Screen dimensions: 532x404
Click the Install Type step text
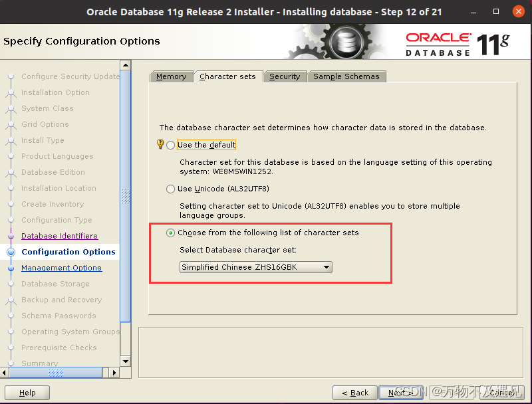coord(43,140)
